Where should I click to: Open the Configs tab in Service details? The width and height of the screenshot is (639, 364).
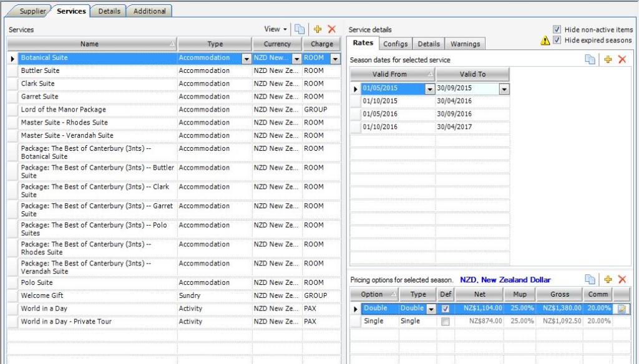point(398,44)
